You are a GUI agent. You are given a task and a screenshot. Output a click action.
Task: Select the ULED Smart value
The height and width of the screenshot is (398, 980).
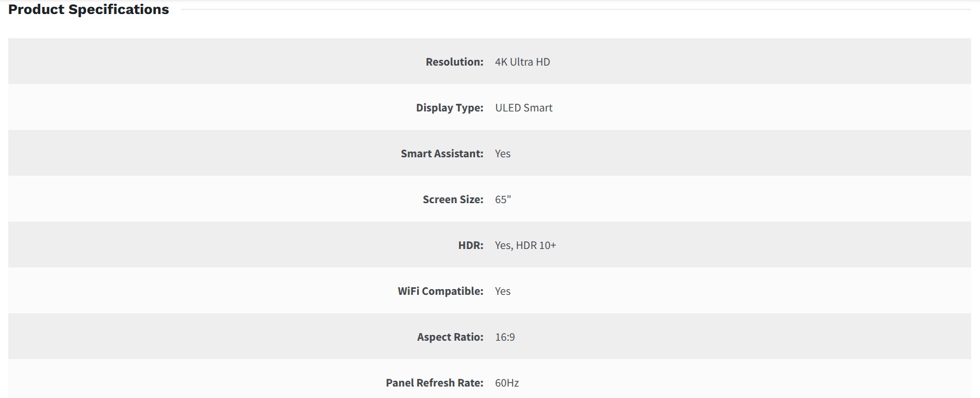coord(523,108)
